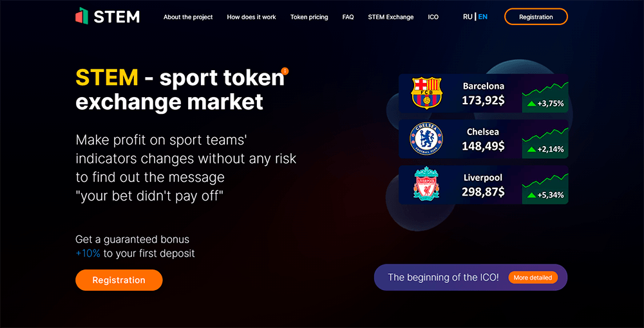Switch language to EN
Image resolution: width=644 pixels, height=328 pixels.
click(x=483, y=17)
